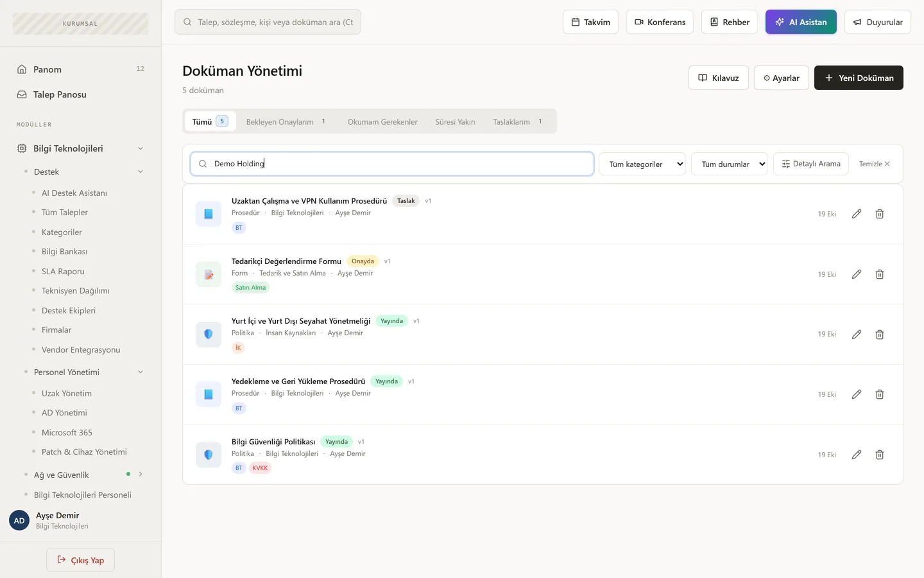Click the AD user avatar
This screenshot has height=578, width=924.
(19, 521)
